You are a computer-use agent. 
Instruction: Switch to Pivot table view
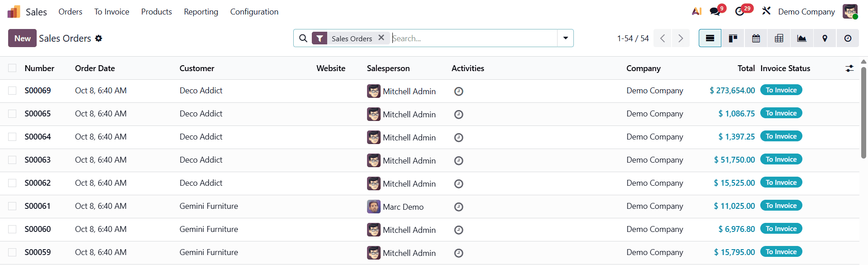[x=779, y=39]
